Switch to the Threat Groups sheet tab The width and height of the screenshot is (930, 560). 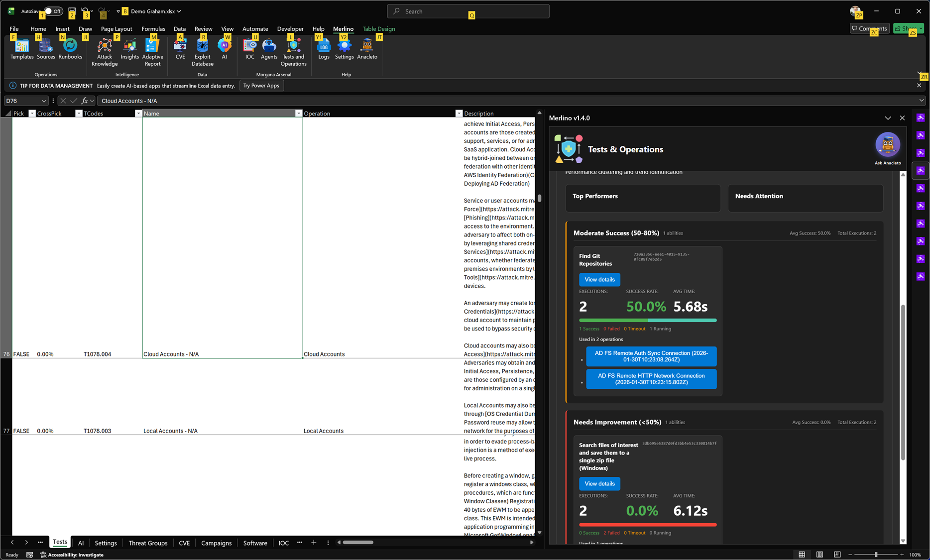[x=148, y=543]
